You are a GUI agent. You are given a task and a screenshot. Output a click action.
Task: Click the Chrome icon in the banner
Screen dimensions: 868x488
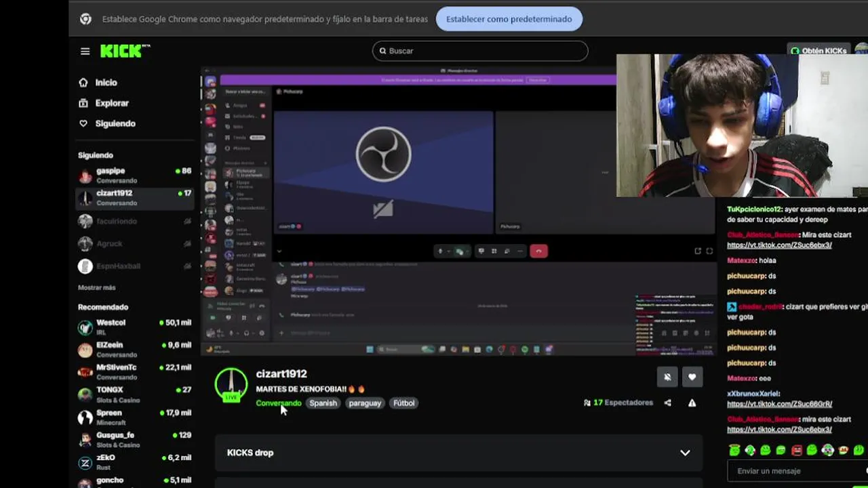[85, 19]
